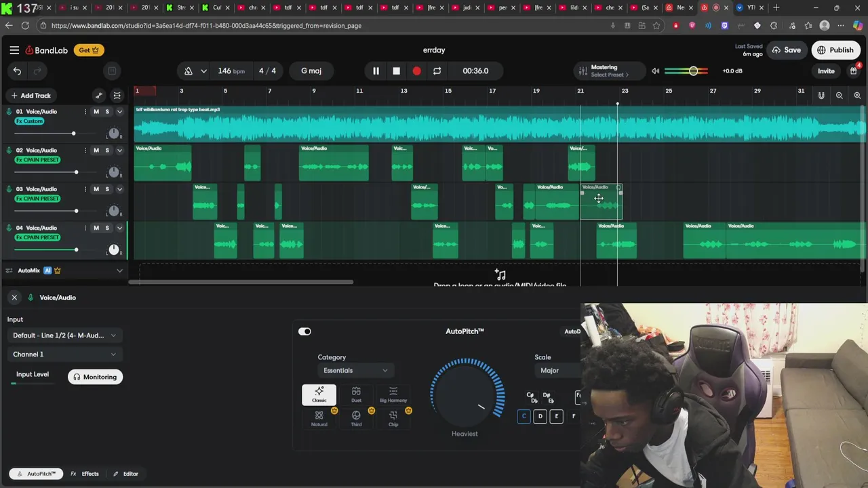Screen dimensions: 868x488
Task: Open the automation tool icon
Action: 99,96
